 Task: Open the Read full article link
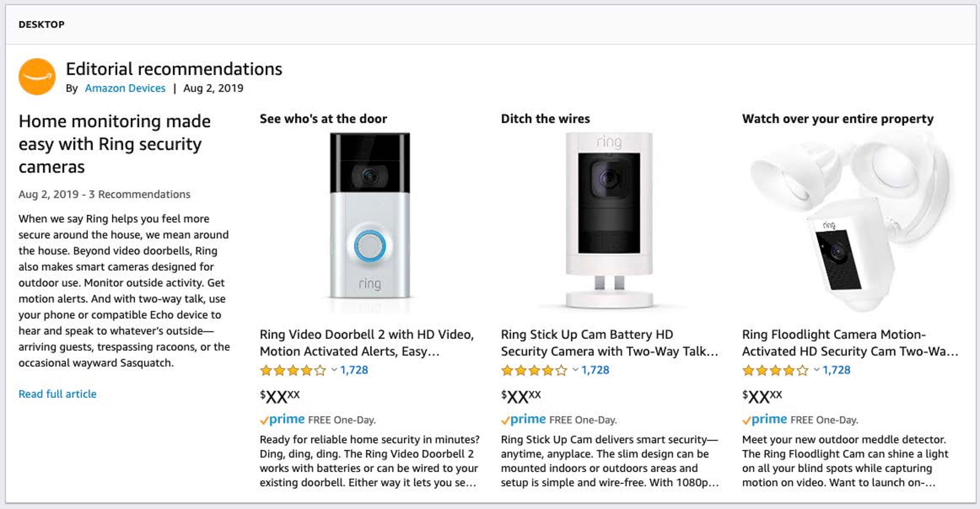click(x=57, y=394)
